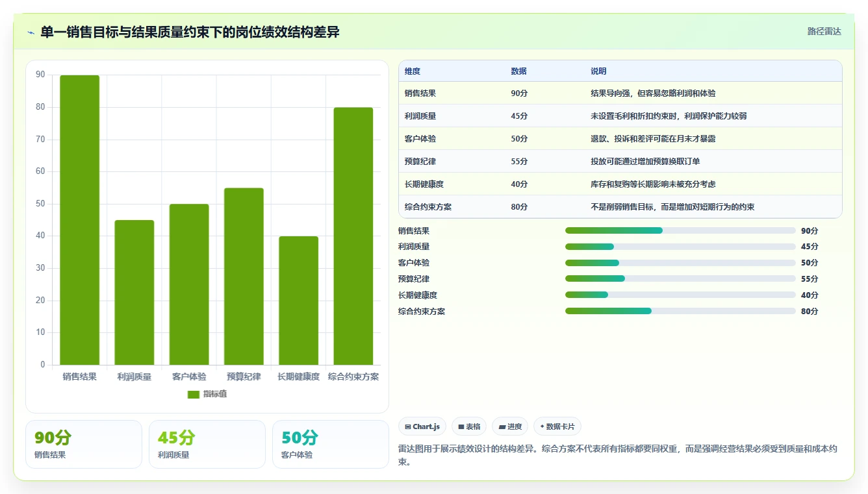Screen dimensions: 868x494
Task: Open the 50分 客户体验 stat card
Action: tap(331, 444)
